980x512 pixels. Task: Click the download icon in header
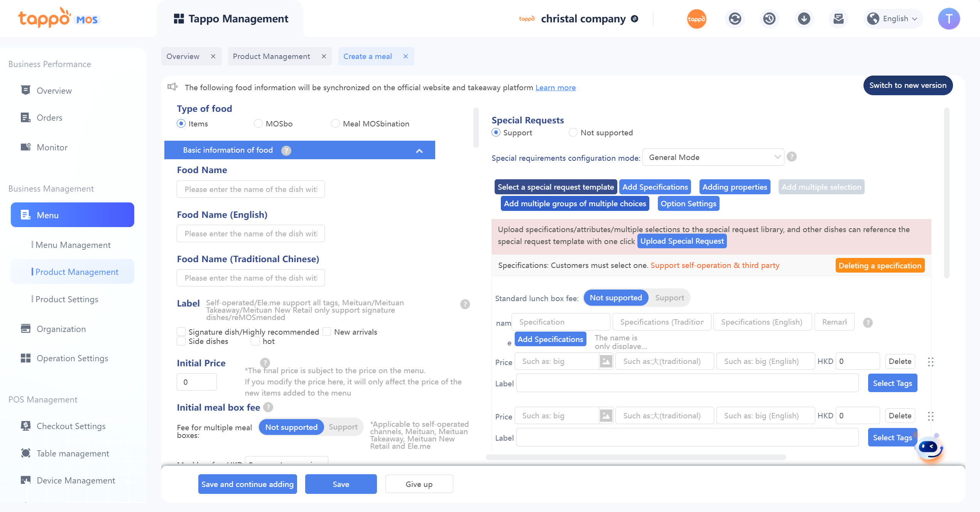(804, 19)
